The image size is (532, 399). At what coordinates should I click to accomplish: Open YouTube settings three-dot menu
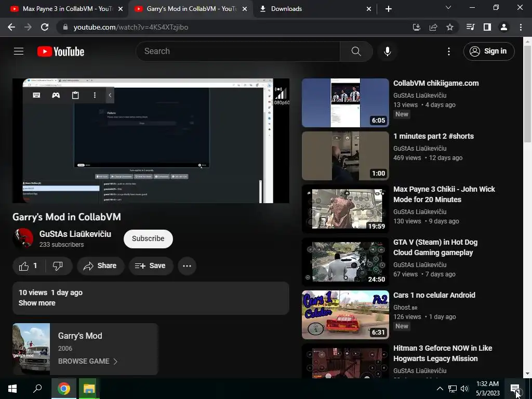click(x=448, y=51)
